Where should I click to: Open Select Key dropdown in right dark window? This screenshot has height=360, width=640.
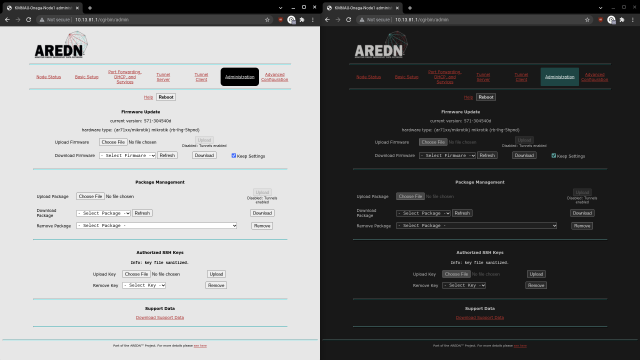click(464, 285)
